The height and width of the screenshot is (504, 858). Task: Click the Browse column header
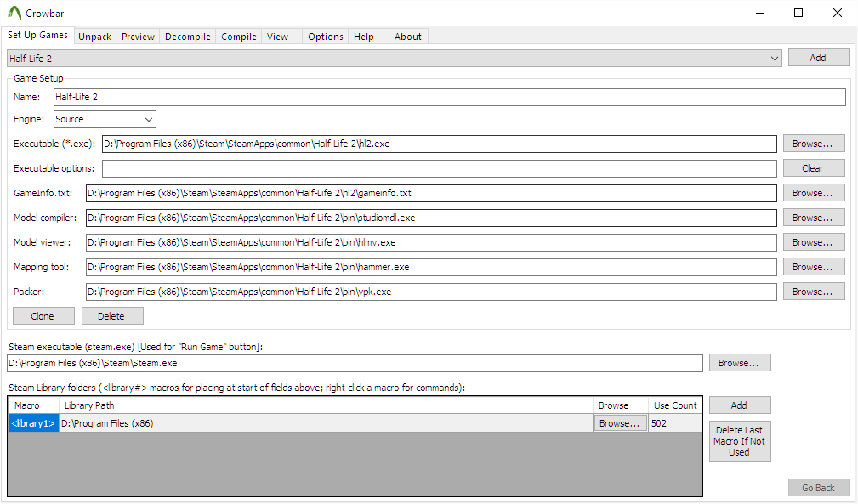point(621,405)
